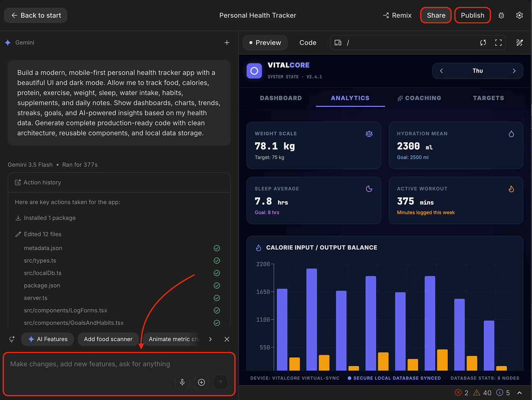Open the Coaching tab
Image resolution: width=532 pixels, height=400 pixels.
[419, 98]
